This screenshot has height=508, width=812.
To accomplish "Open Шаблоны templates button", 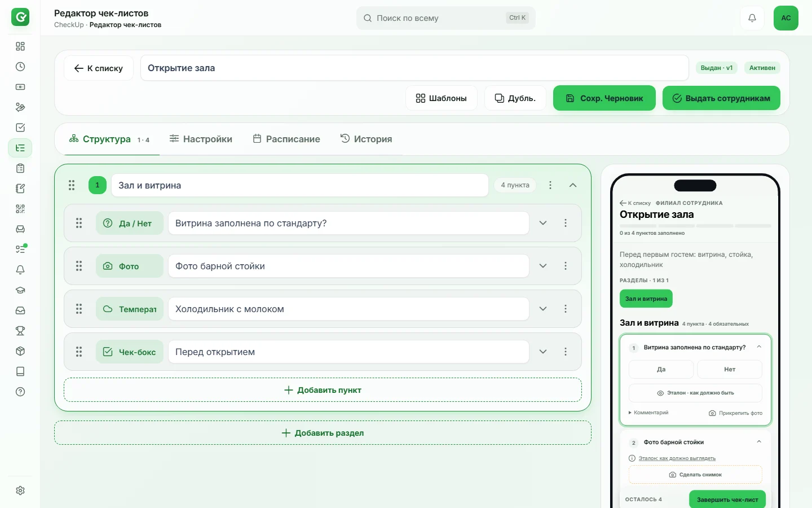I will pyautogui.click(x=442, y=98).
